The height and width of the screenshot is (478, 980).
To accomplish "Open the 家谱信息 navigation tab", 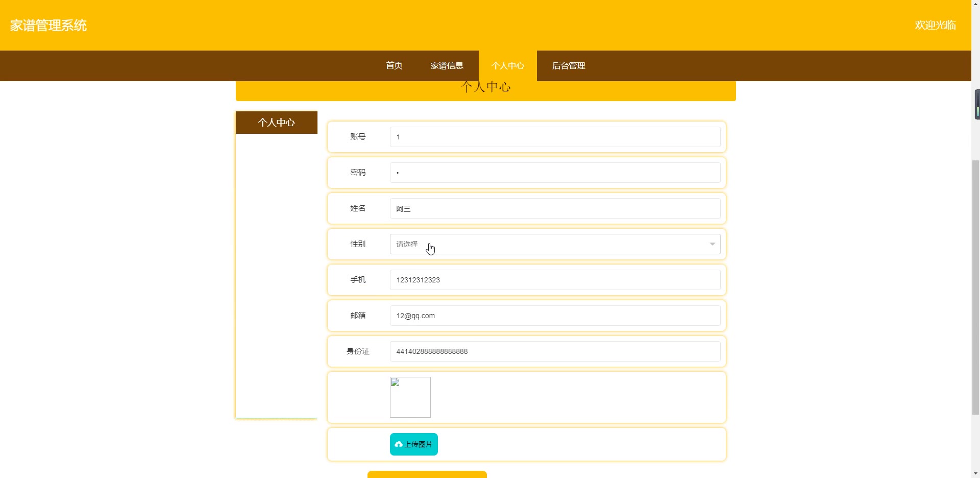I will tap(447, 65).
